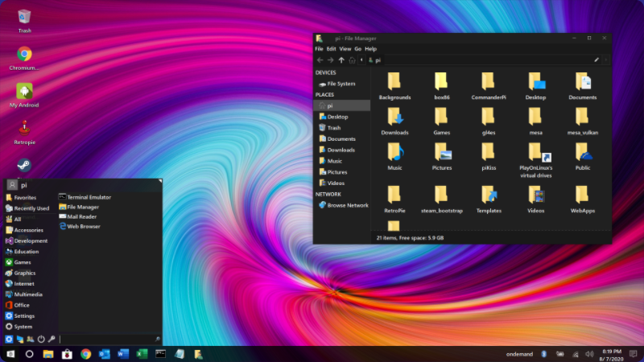Open the Bluetooth tray icon
The height and width of the screenshot is (362, 644).
543,353
